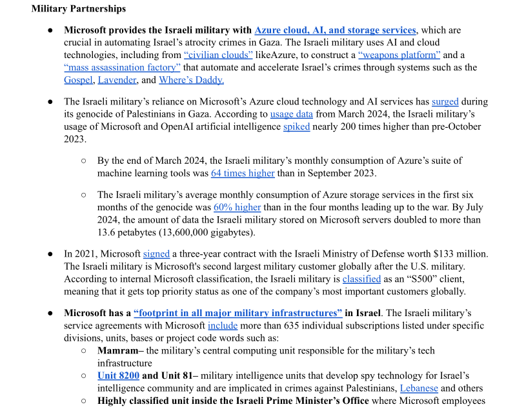Image resolution: width=526 pixels, height=420 pixels.
Task: Follow the Lavender link
Action: tap(117, 80)
